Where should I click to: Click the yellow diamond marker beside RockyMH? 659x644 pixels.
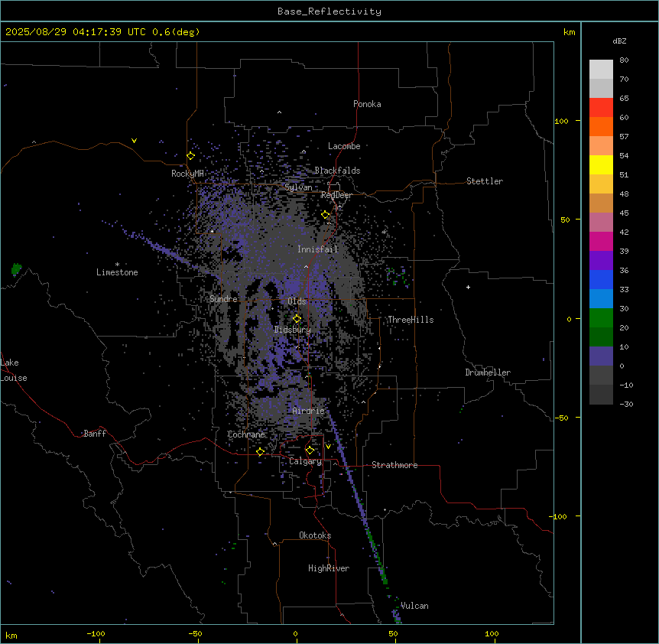tap(191, 156)
